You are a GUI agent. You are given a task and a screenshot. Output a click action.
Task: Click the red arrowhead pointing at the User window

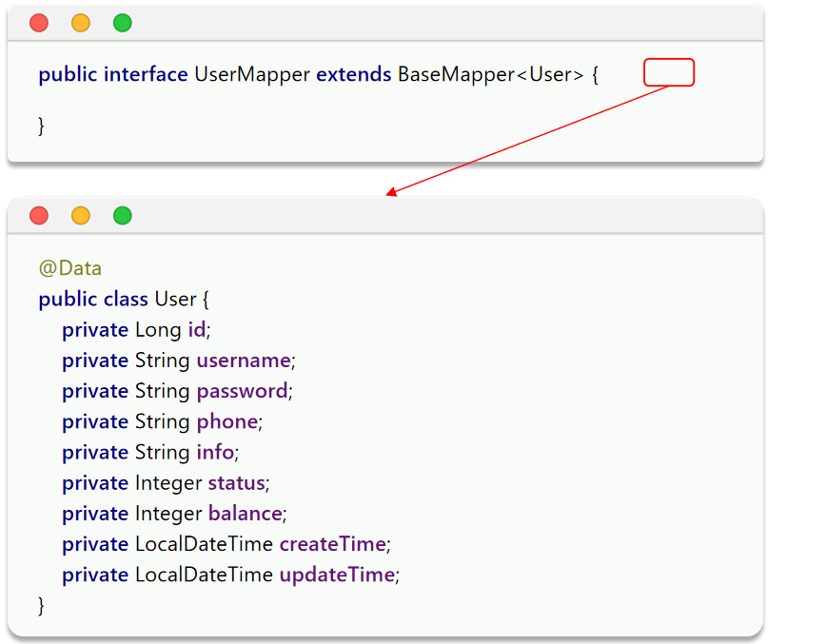coord(391,193)
